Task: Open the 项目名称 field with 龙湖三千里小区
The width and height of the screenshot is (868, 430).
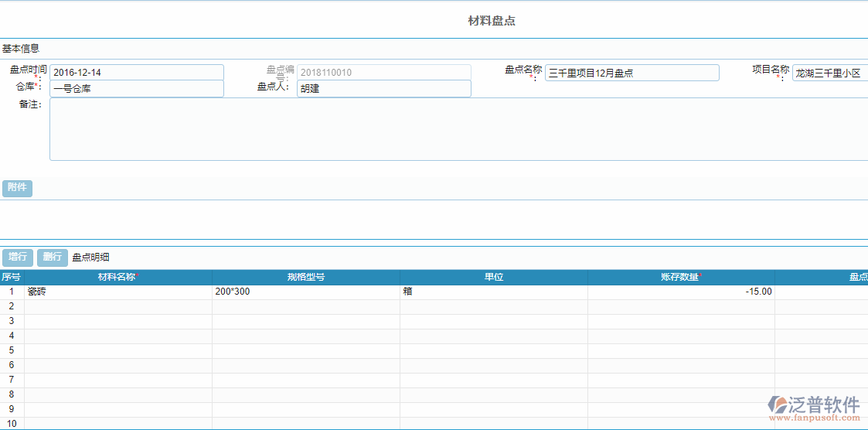Action: point(830,73)
